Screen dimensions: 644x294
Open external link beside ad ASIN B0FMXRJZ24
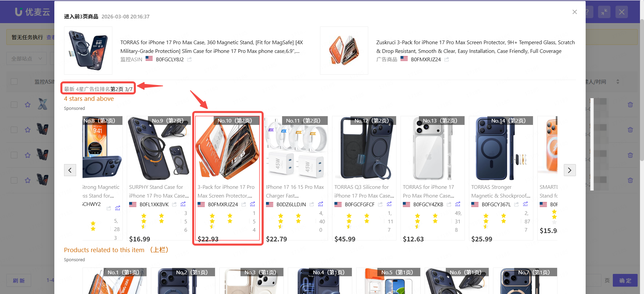pyautogui.click(x=447, y=59)
